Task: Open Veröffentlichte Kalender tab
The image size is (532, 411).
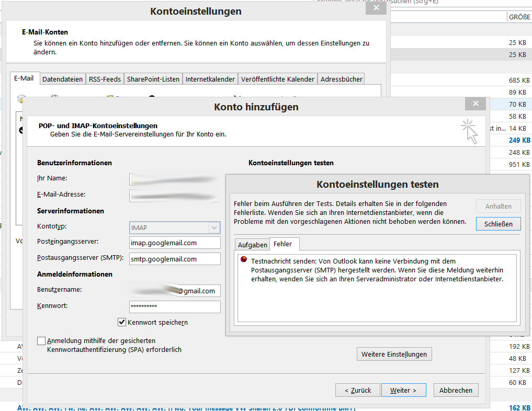Action: pyautogui.click(x=278, y=79)
